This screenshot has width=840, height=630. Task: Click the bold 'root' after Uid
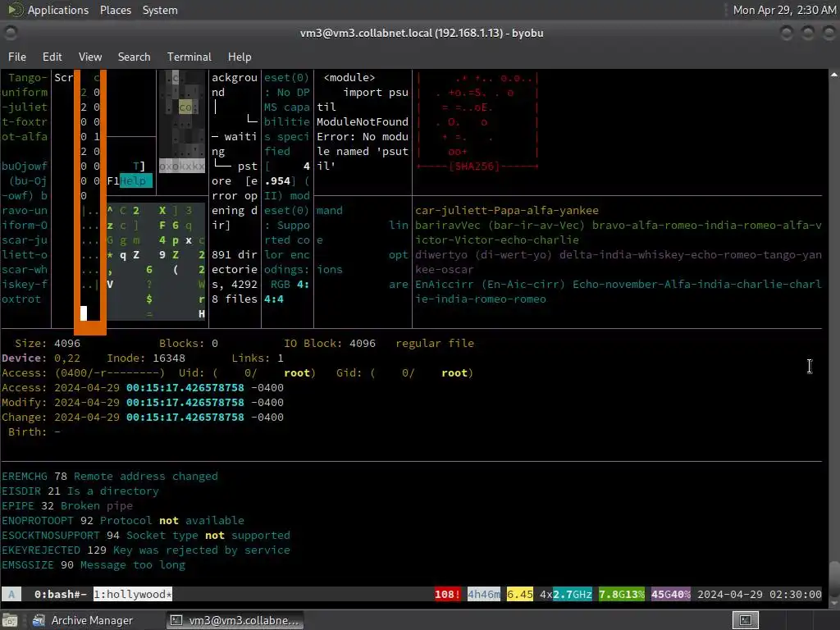point(297,373)
